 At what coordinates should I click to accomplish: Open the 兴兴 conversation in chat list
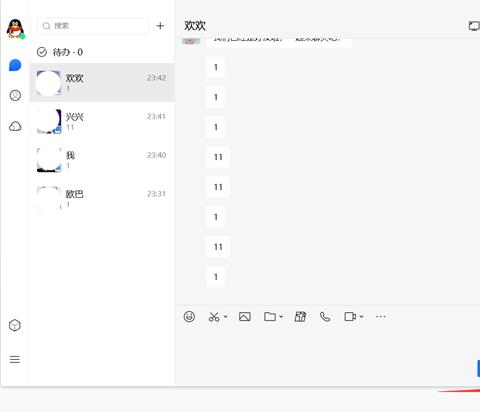point(102,121)
